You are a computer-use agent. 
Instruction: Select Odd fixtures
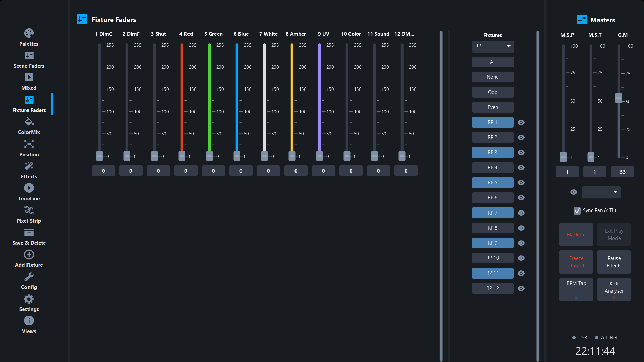click(492, 92)
